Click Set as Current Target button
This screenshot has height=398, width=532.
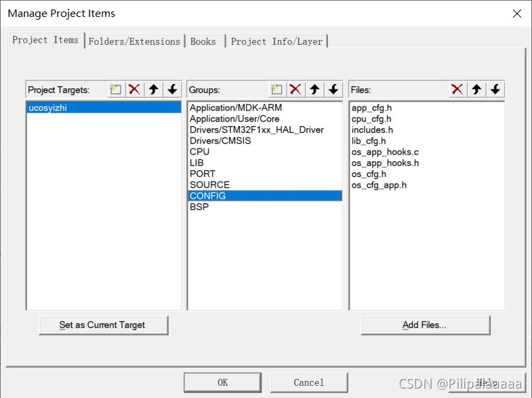(x=104, y=325)
